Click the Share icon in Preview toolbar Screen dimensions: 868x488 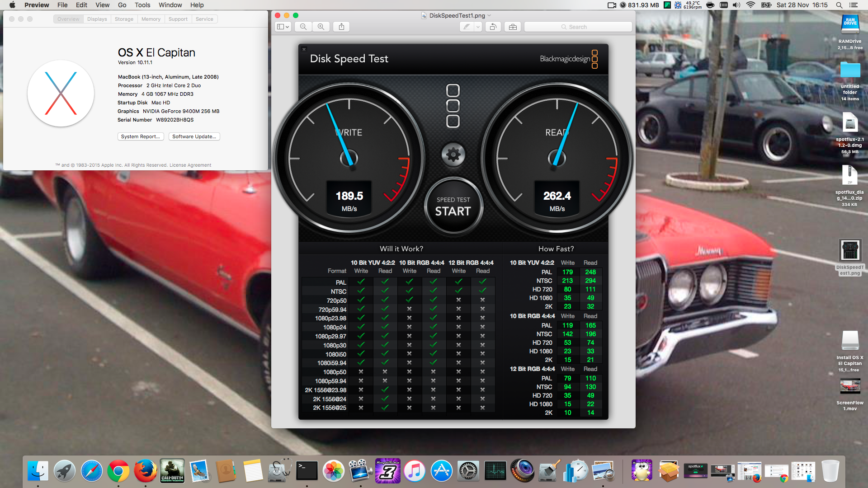pyautogui.click(x=341, y=27)
